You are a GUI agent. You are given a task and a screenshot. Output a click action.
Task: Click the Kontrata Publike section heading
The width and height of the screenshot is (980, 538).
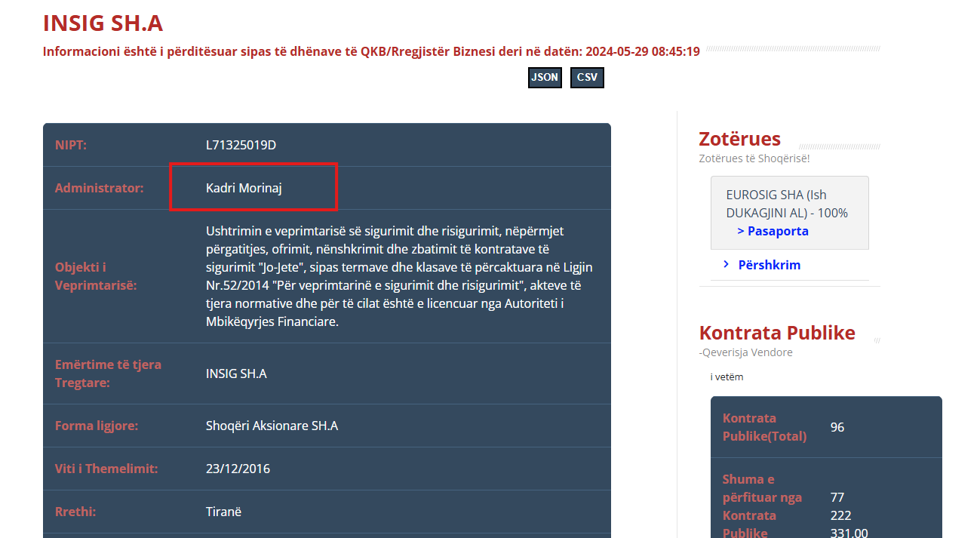pyautogui.click(x=776, y=333)
